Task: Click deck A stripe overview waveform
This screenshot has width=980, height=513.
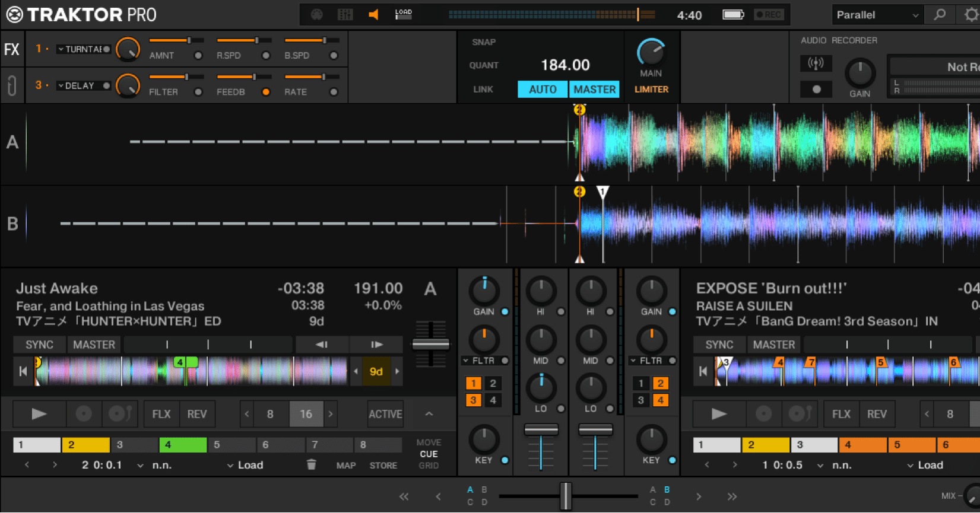Action: tap(191, 371)
